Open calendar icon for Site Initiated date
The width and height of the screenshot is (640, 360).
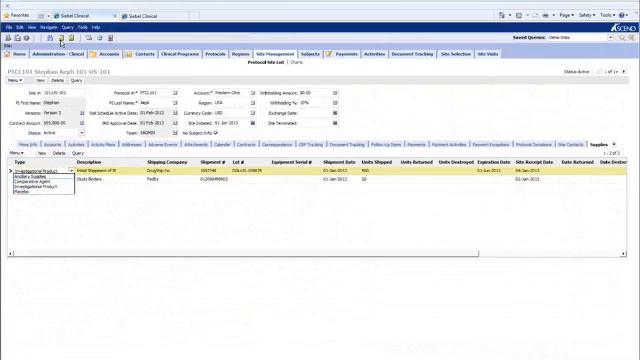point(253,123)
